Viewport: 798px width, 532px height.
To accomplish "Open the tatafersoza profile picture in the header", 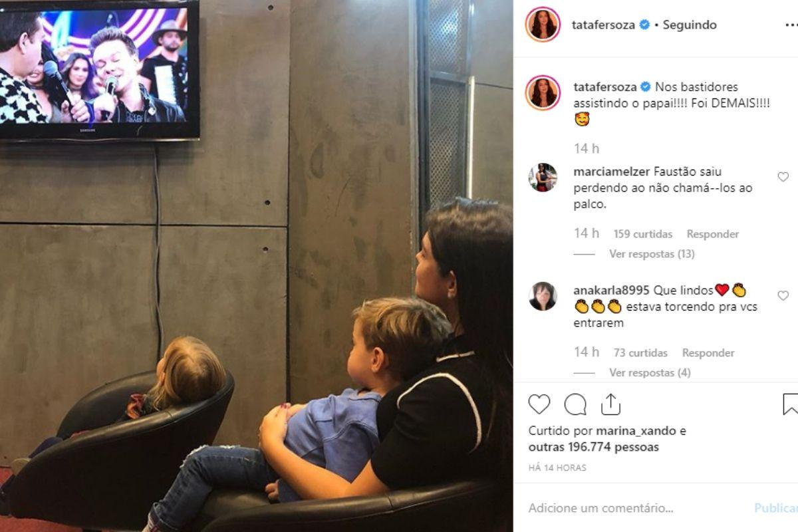I will 543,25.
